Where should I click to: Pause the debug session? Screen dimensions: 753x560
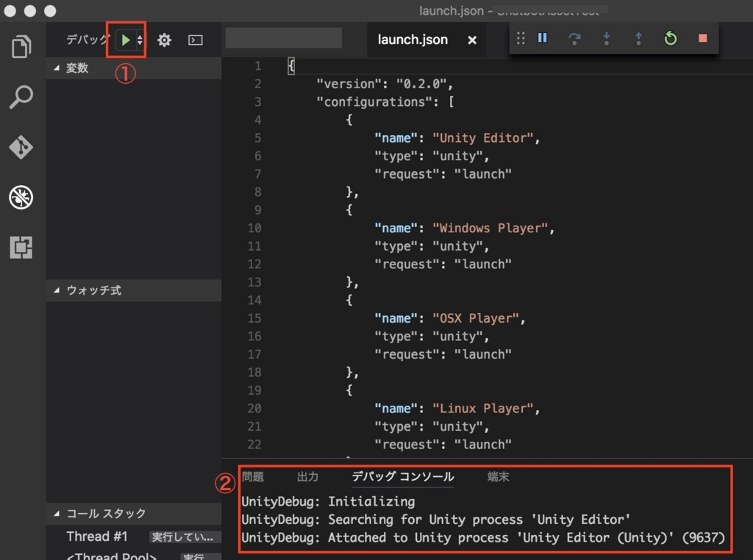tap(542, 38)
